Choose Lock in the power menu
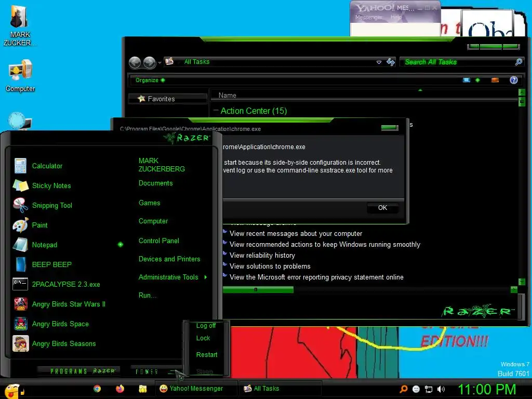 coord(203,338)
